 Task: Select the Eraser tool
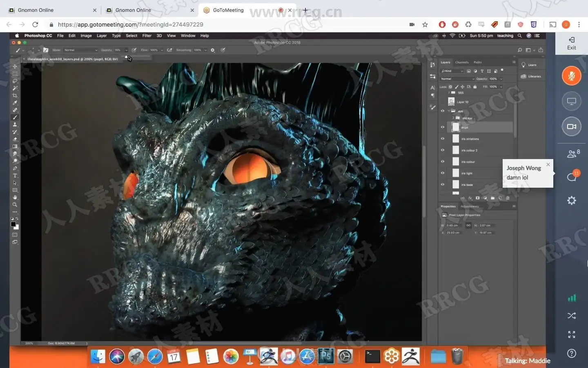click(x=15, y=139)
